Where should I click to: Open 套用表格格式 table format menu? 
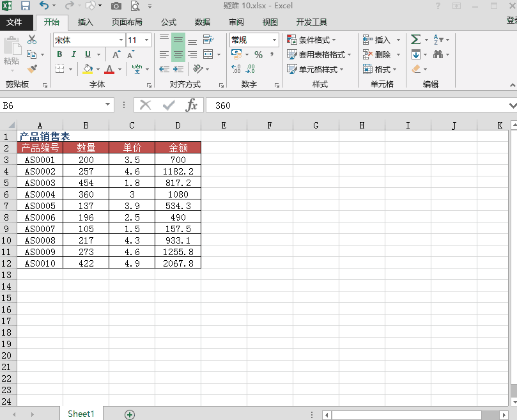tap(319, 54)
